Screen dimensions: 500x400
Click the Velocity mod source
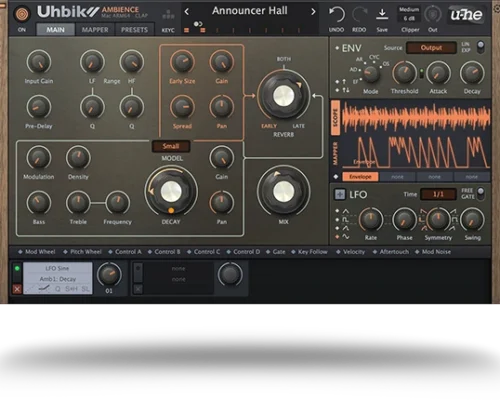tap(350, 252)
